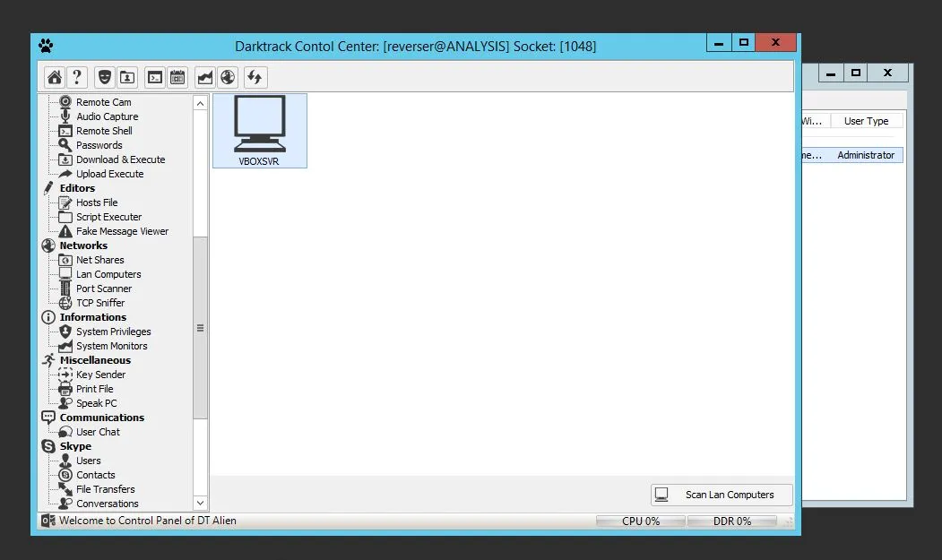The height and width of the screenshot is (560, 942).
Task: Open Script Executer in the tree
Action: 108,217
